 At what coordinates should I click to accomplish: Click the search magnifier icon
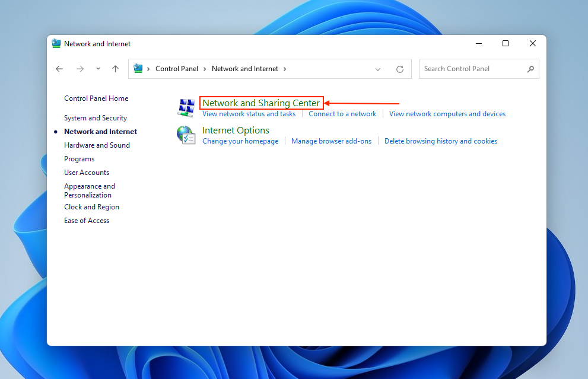tap(530, 69)
